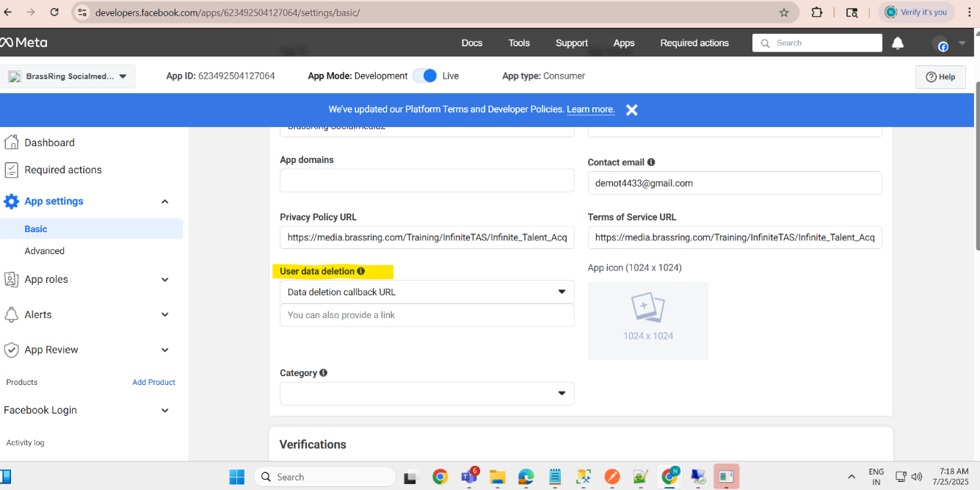
Task: Open the ENG IN language indicator
Action: click(876, 477)
